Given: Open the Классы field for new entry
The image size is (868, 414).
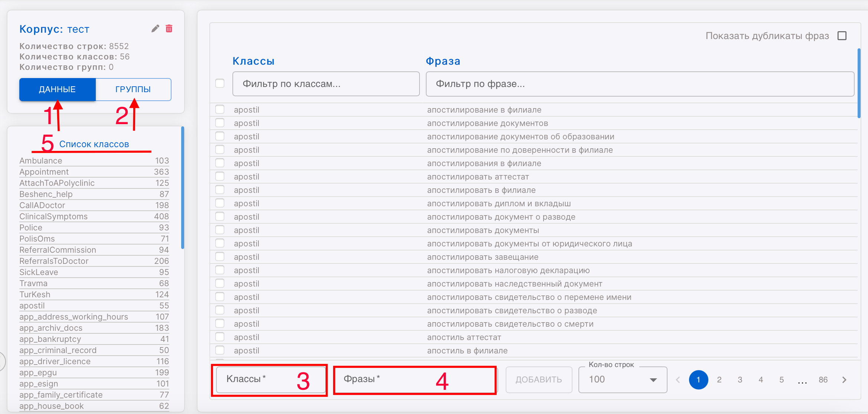Looking at the screenshot, I should click(x=260, y=379).
